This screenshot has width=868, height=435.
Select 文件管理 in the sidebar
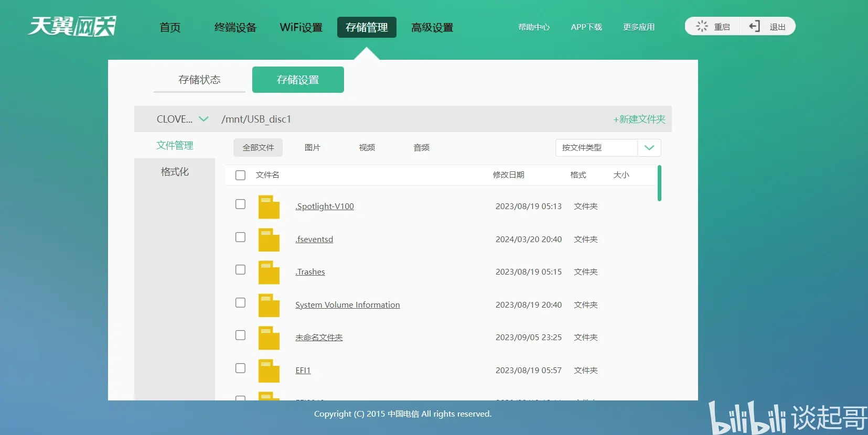[x=175, y=145]
